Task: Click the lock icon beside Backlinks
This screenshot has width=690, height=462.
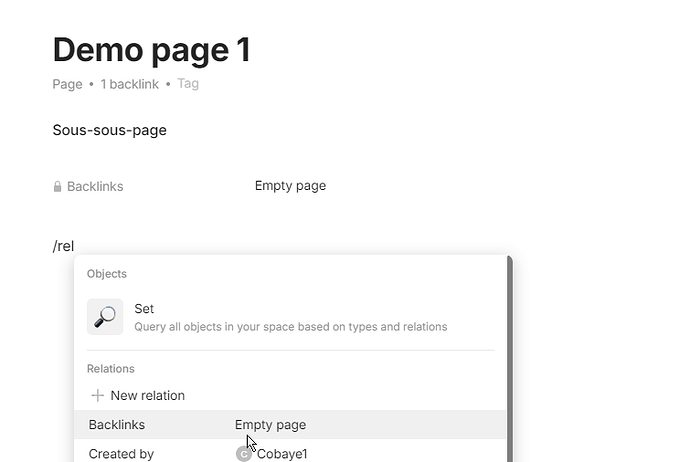Action: click(57, 187)
